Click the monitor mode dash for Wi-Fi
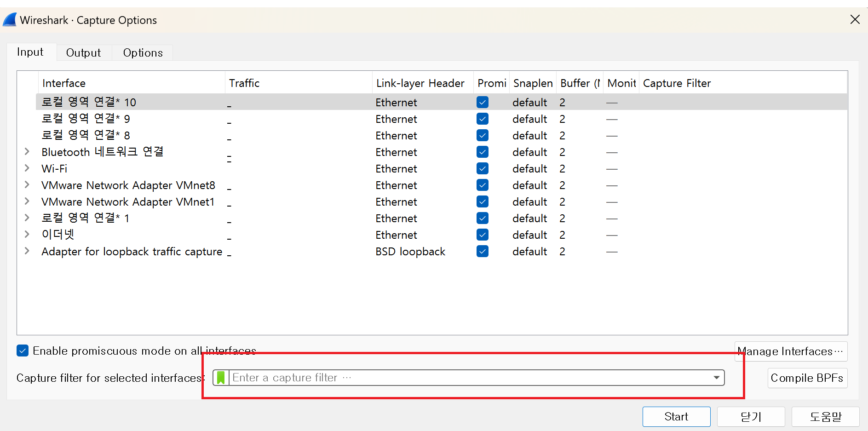Image resolution: width=868 pixels, height=431 pixels. coord(612,169)
